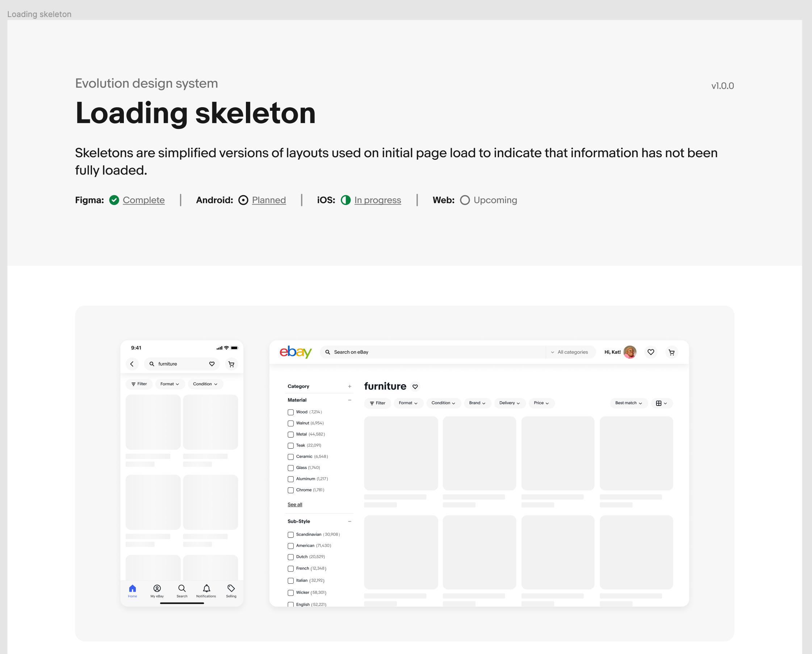812x654 pixels.
Task: Open the Planned link for Android status
Action: click(269, 200)
